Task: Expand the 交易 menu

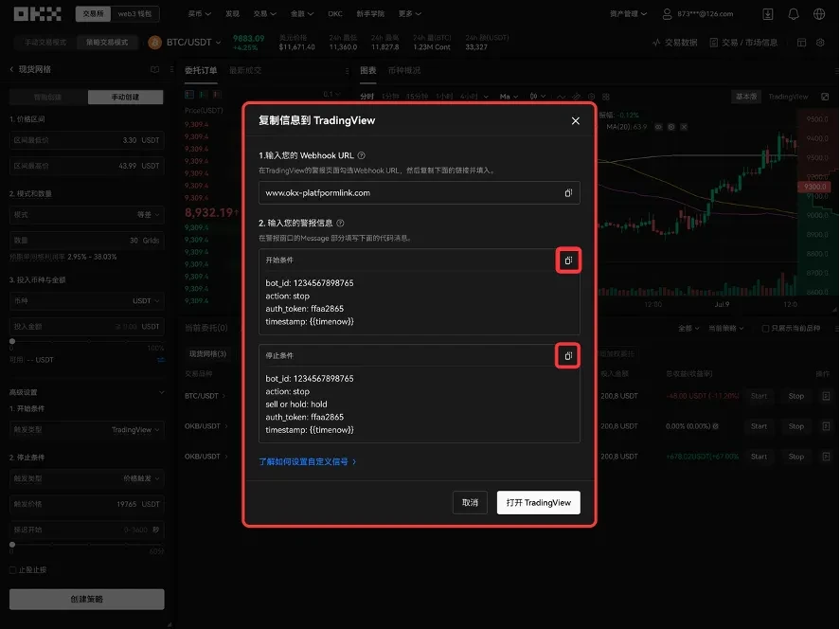Action: 264,14
